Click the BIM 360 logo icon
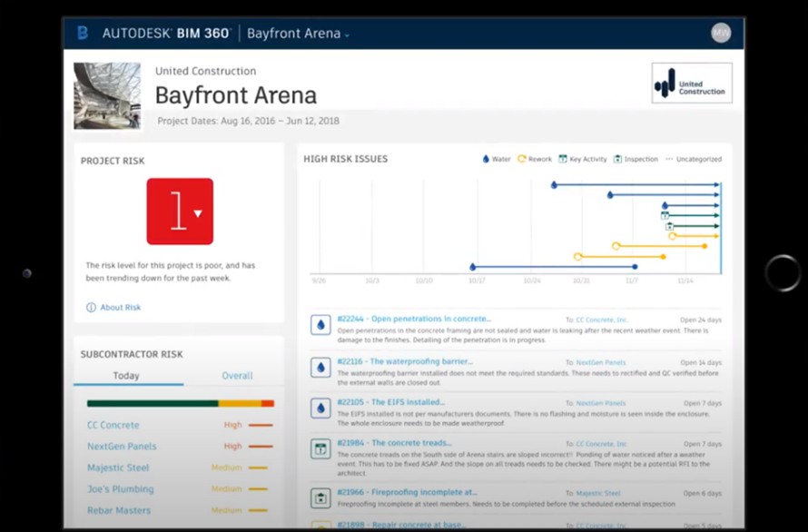 [83, 33]
